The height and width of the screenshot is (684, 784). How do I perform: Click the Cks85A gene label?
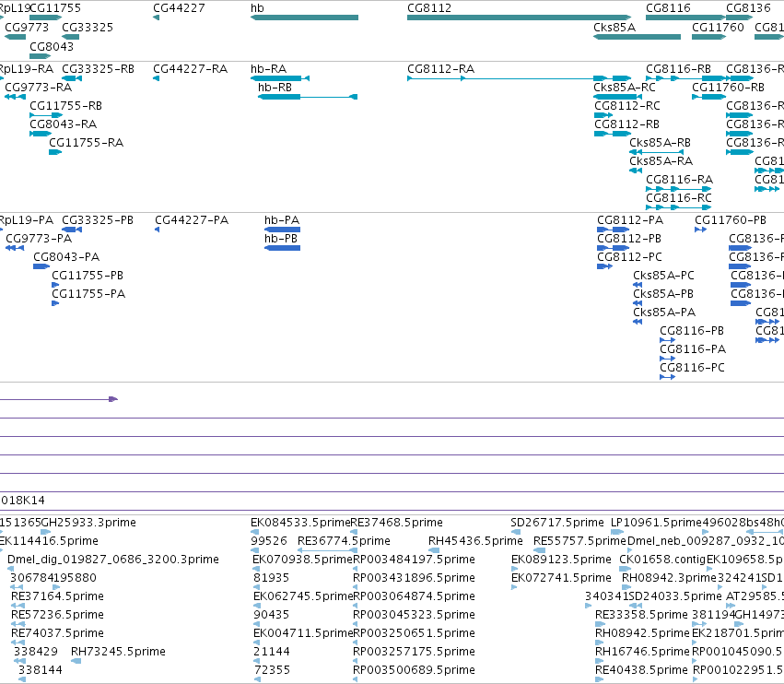(x=614, y=27)
